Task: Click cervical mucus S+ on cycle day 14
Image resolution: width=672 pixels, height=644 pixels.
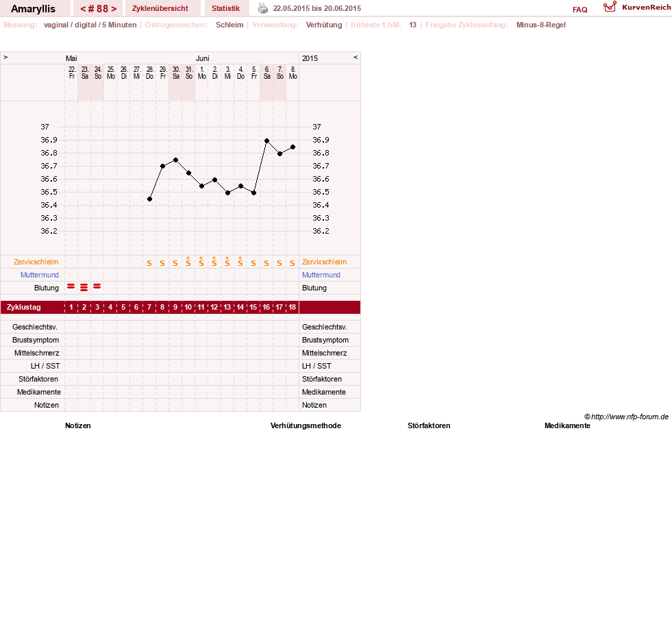Action: point(240,262)
